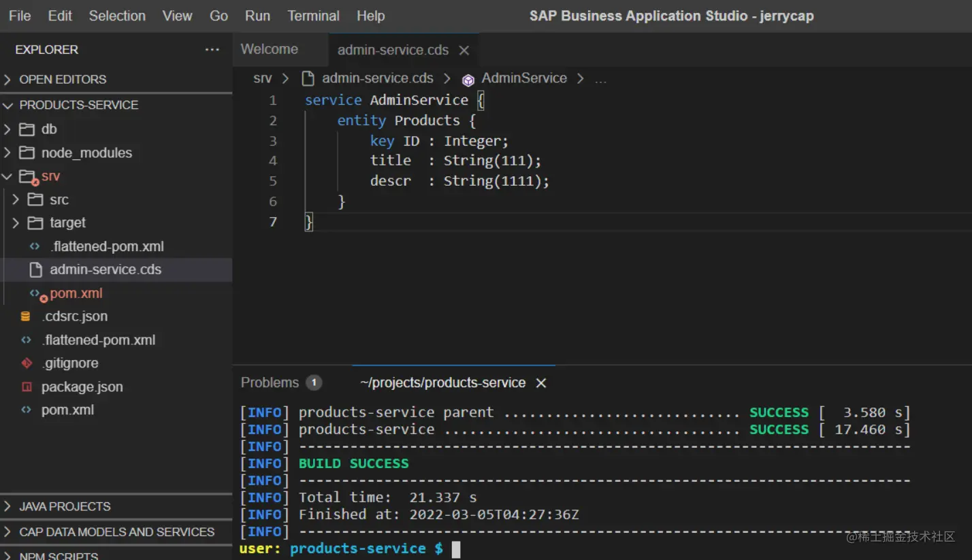Image resolution: width=972 pixels, height=560 pixels.
Task: Expand the db folder chevron
Action: click(7, 129)
